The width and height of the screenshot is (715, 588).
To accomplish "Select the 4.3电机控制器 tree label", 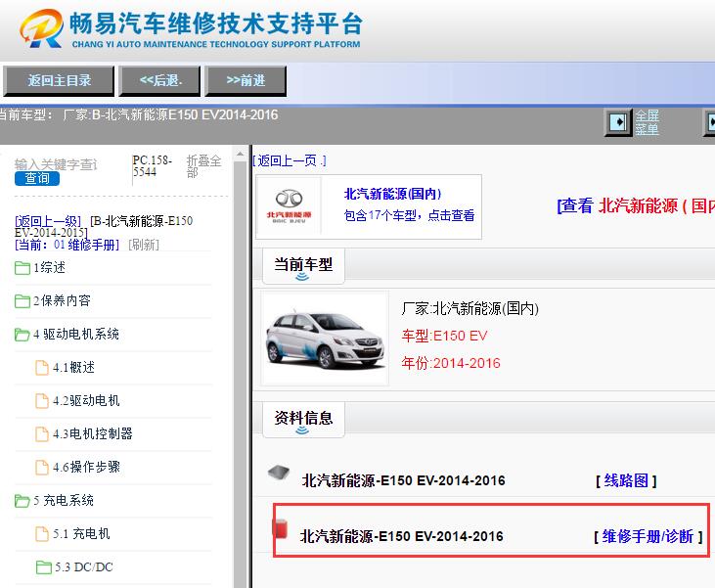I will tap(93, 433).
